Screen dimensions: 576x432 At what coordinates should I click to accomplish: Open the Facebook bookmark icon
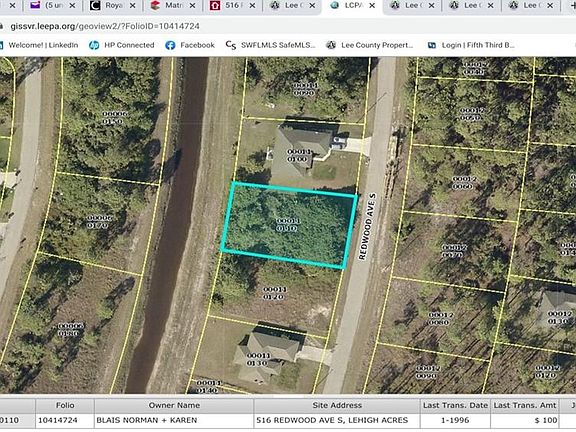170,45
